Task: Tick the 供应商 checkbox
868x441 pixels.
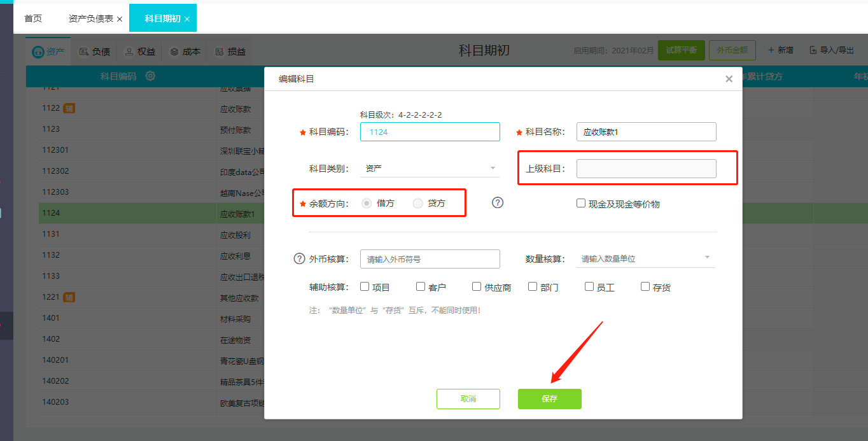Action: [476, 286]
